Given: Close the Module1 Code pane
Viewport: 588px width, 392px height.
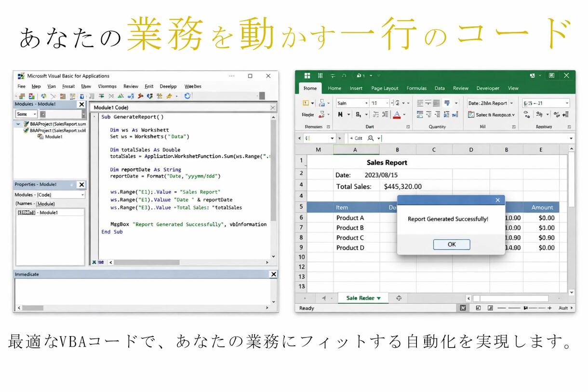Looking at the screenshot, I should (273, 108).
